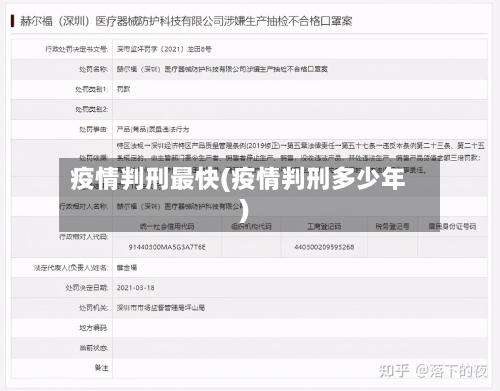500x391 pixels.
Task: Click the document number value containing 〔2021〕
Action: point(164,49)
